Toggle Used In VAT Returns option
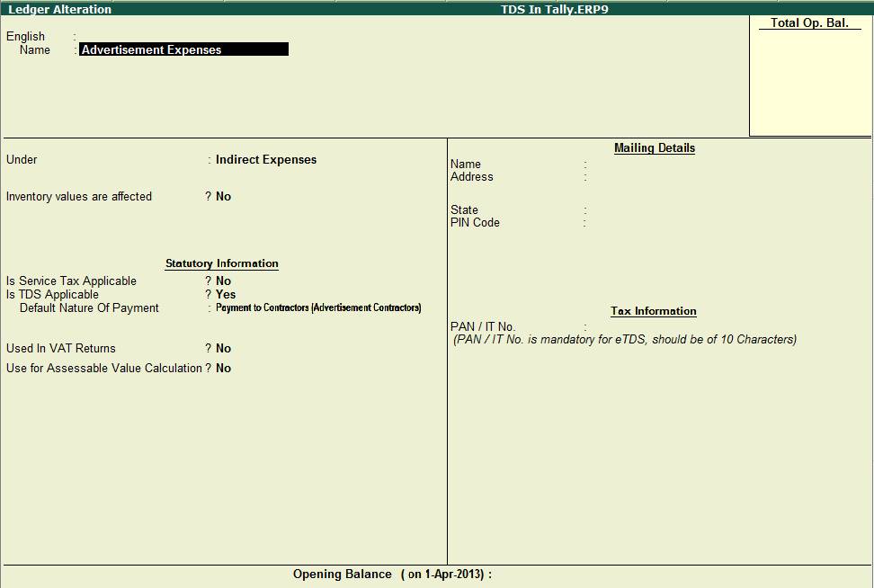Screen dimensions: 874x588 click(x=222, y=348)
